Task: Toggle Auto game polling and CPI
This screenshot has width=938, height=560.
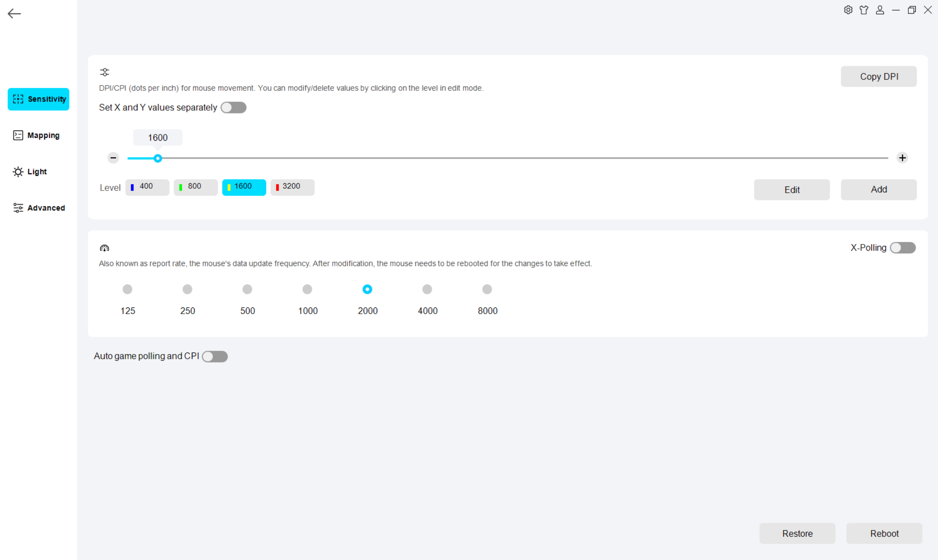Action: click(215, 356)
